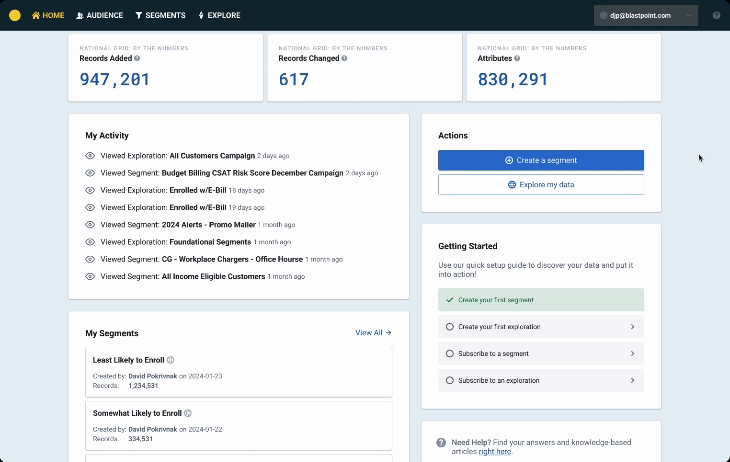Select the Subscribe to an exploration radio circle
The image size is (730, 462).
pyautogui.click(x=450, y=380)
